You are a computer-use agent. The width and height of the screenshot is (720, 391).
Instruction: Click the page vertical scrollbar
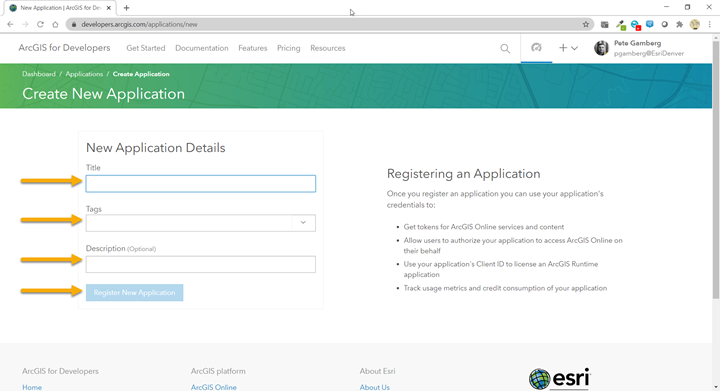coord(716,170)
